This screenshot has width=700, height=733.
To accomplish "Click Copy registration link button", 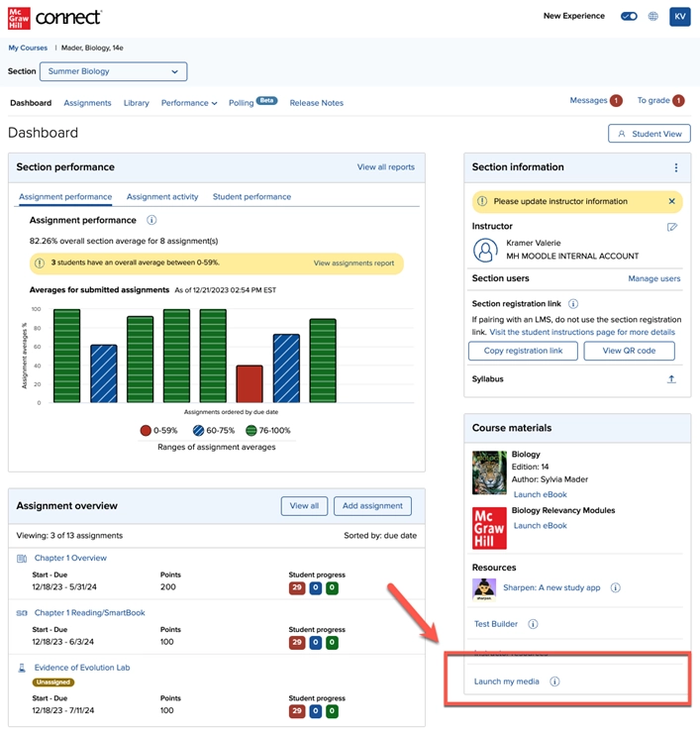I will 523,351.
